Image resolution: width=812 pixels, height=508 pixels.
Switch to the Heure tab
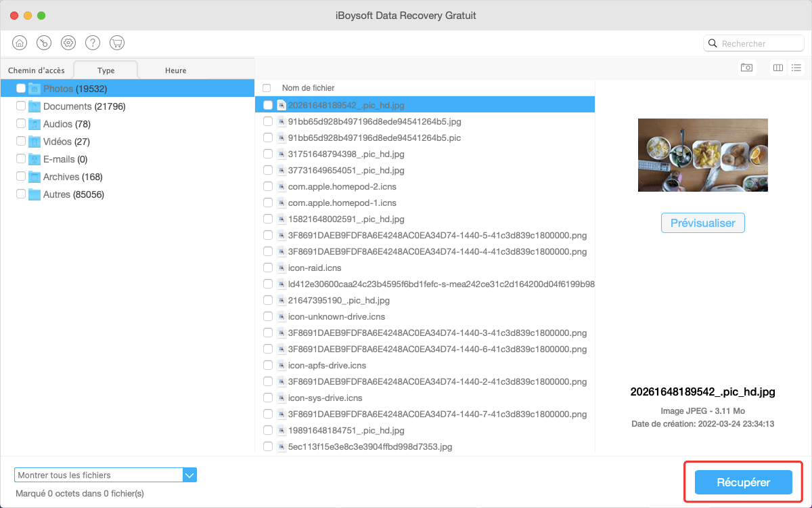[175, 70]
